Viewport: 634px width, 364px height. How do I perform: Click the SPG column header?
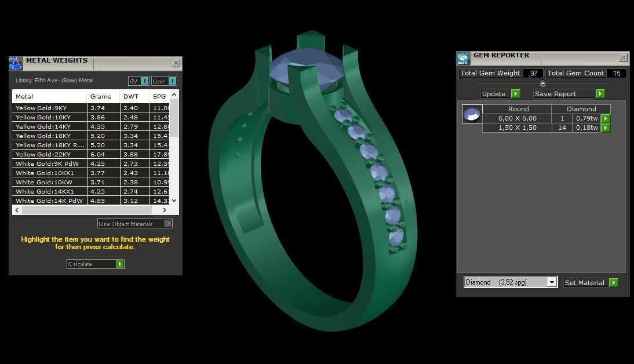coord(160,96)
